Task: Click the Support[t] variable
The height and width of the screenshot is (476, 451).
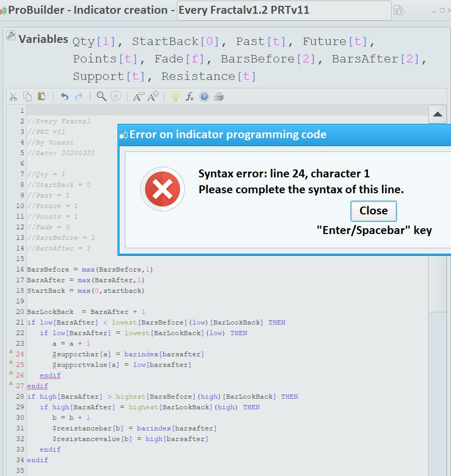Action: tap(109, 76)
